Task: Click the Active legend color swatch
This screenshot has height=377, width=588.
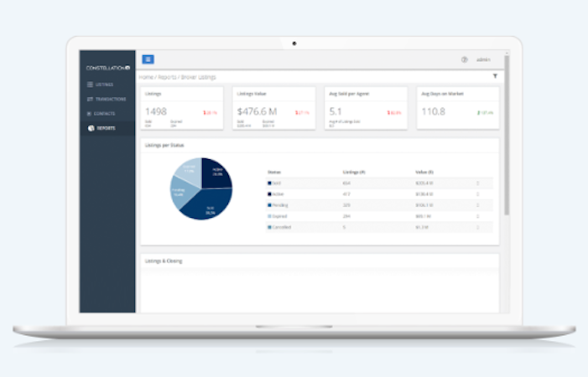Action: (x=269, y=194)
